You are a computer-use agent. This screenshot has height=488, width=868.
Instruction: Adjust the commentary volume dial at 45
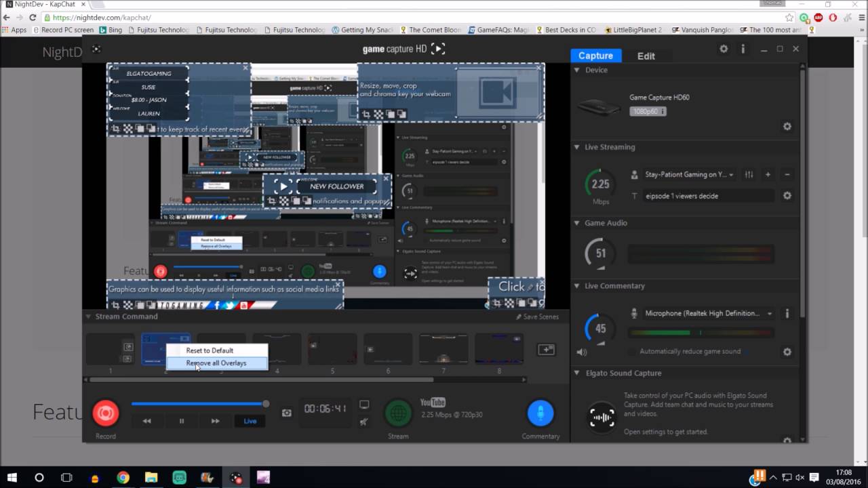[600, 328]
